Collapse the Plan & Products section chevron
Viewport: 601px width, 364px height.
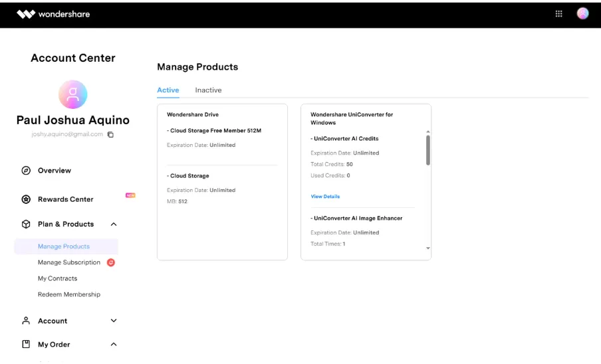click(x=114, y=225)
